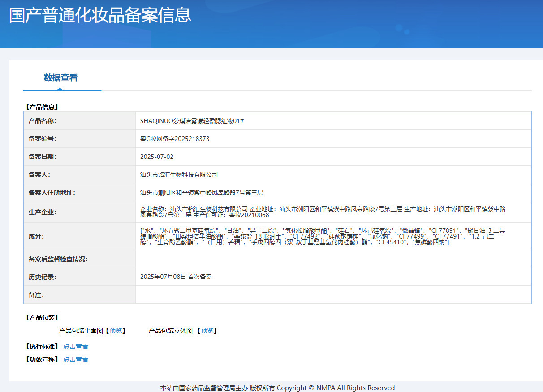The width and height of the screenshot is (543, 392).
Task: Open 点击查看 next to 功效宣称
Action: (x=76, y=359)
